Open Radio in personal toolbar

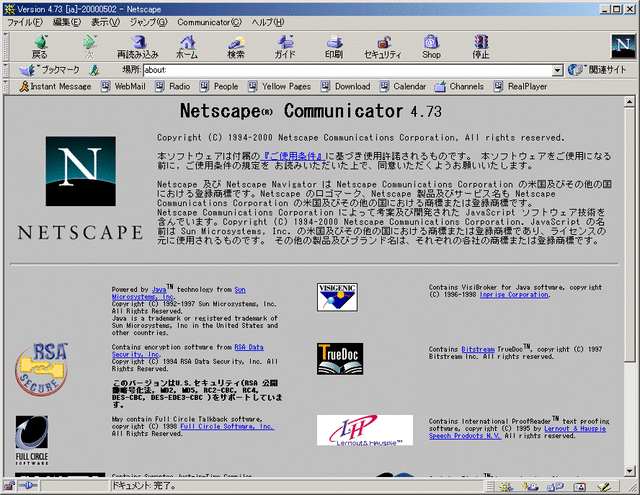click(x=173, y=87)
